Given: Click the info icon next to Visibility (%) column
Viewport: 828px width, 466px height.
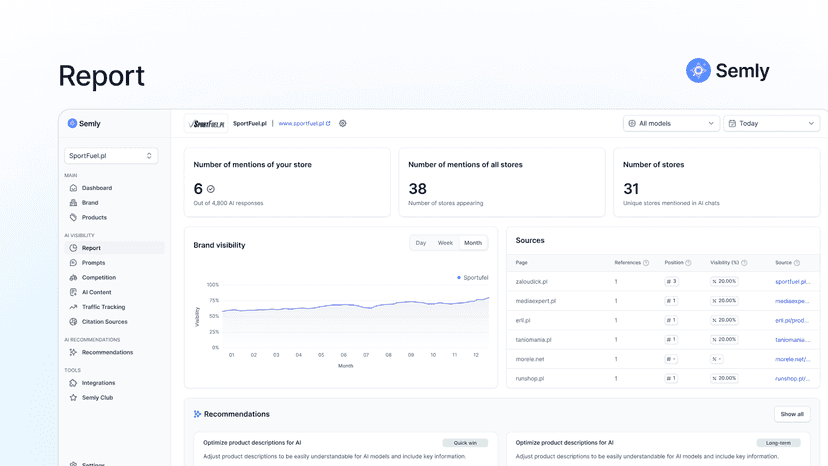Looking at the screenshot, I should (x=744, y=263).
